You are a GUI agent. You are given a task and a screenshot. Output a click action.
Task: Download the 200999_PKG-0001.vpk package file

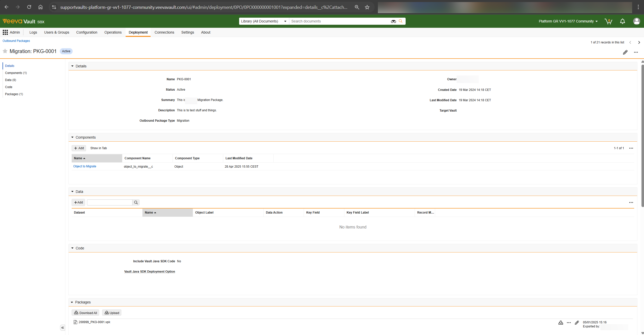coord(561,323)
